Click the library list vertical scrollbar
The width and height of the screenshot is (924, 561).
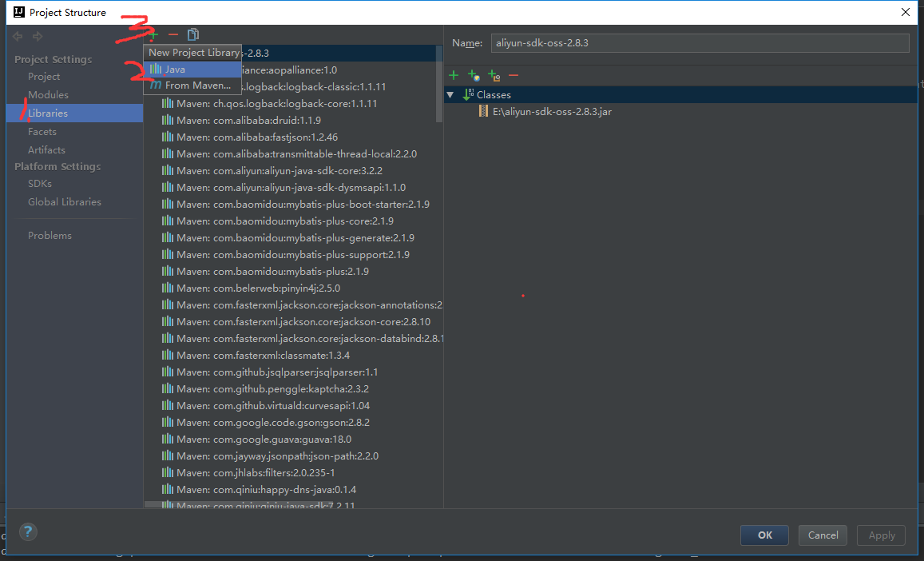click(439, 84)
